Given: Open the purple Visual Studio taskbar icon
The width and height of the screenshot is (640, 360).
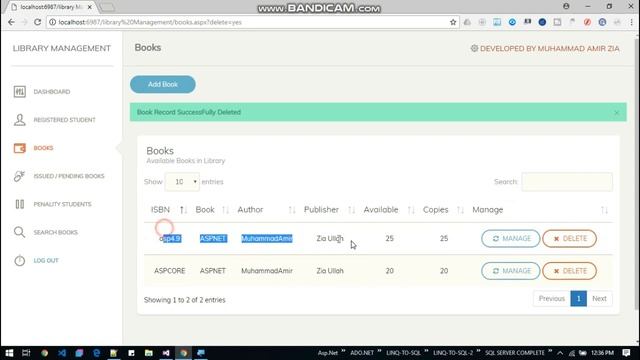Looking at the screenshot, I should coord(166,353).
